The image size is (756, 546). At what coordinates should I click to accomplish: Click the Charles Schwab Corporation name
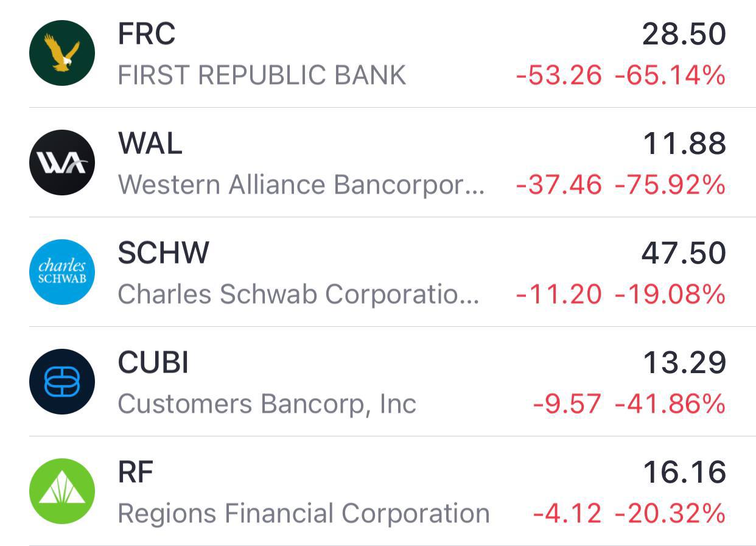pyautogui.click(x=299, y=295)
